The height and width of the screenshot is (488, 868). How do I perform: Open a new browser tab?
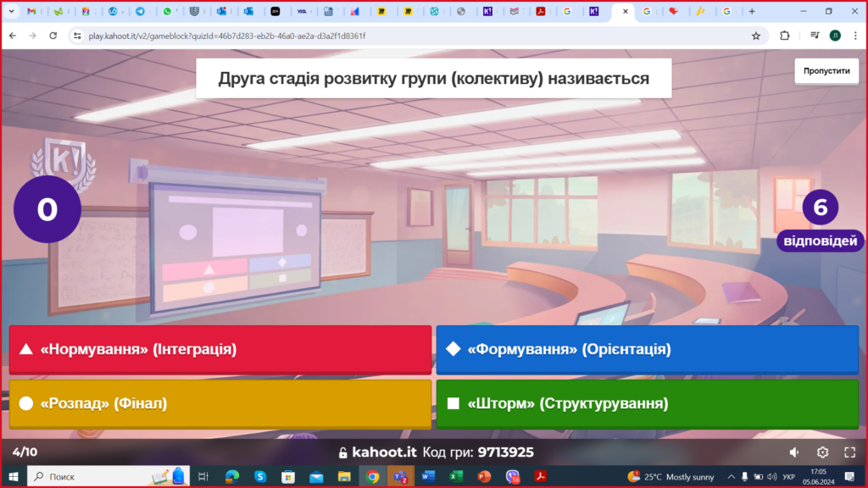click(751, 12)
